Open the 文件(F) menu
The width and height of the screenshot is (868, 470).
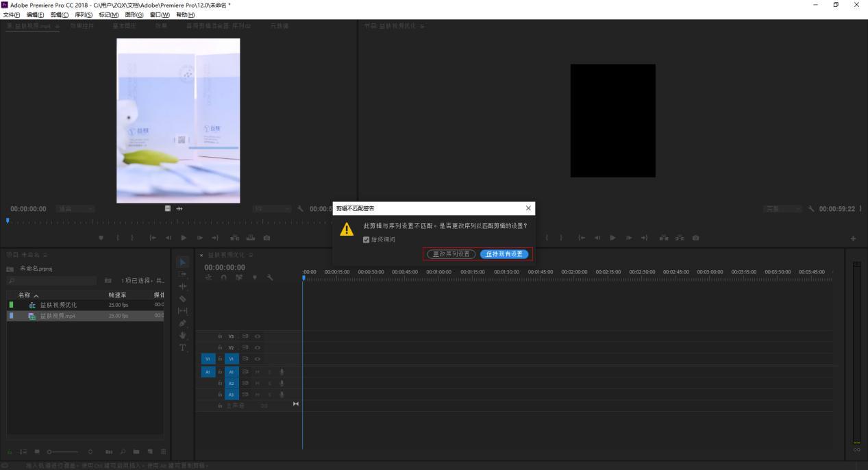tap(13, 14)
